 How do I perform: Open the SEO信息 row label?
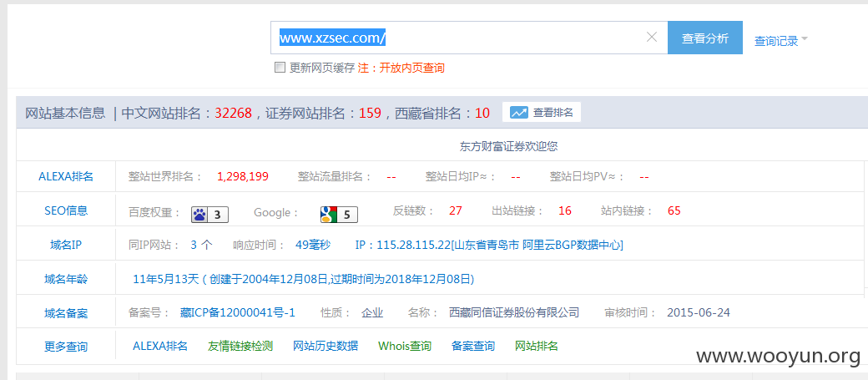(66, 210)
